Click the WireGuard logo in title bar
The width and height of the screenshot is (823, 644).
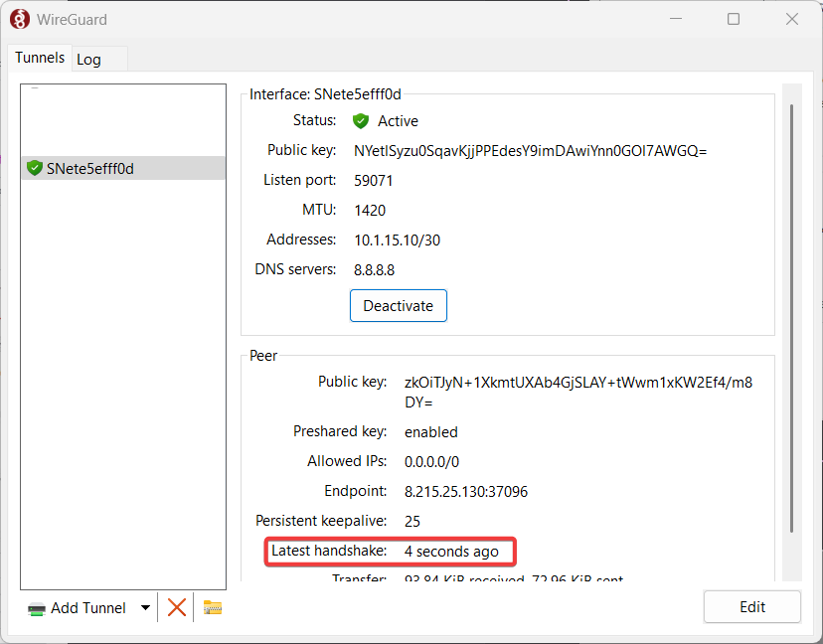click(20, 20)
